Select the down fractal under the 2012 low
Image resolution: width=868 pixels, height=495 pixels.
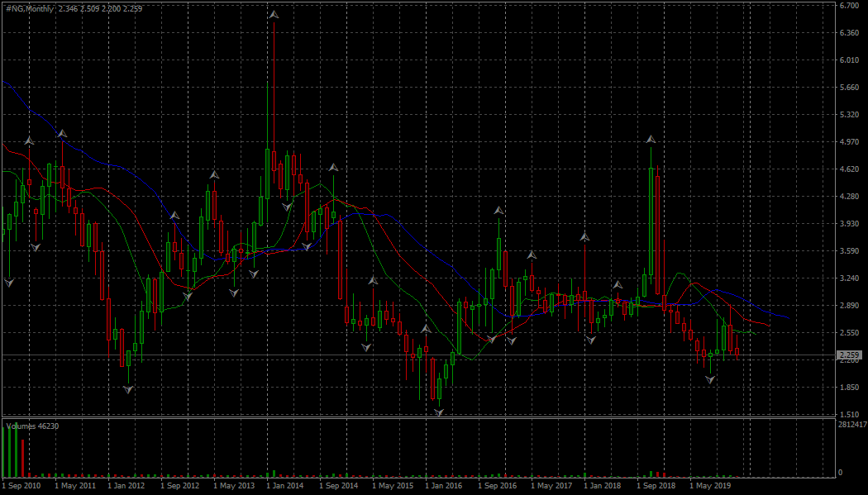(129, 388)
